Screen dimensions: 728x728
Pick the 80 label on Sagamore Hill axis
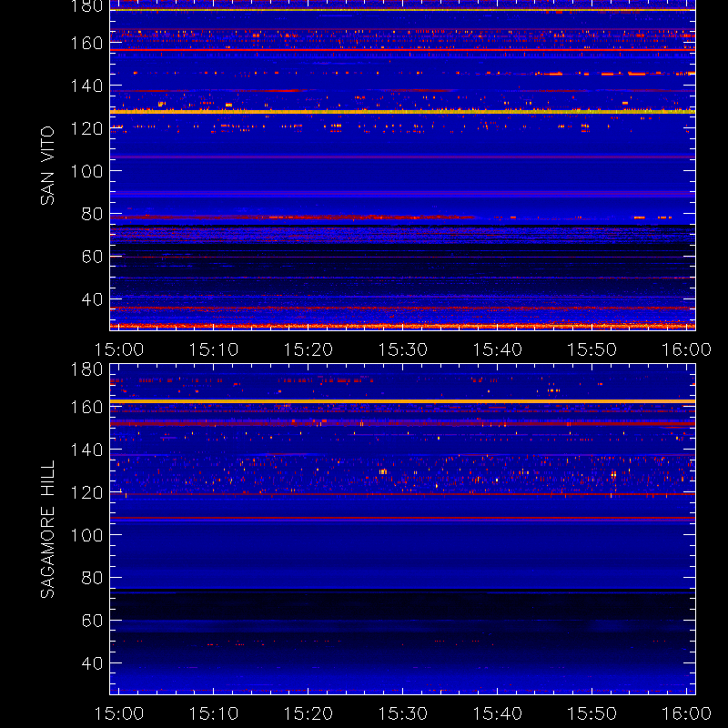pos(92,578)
